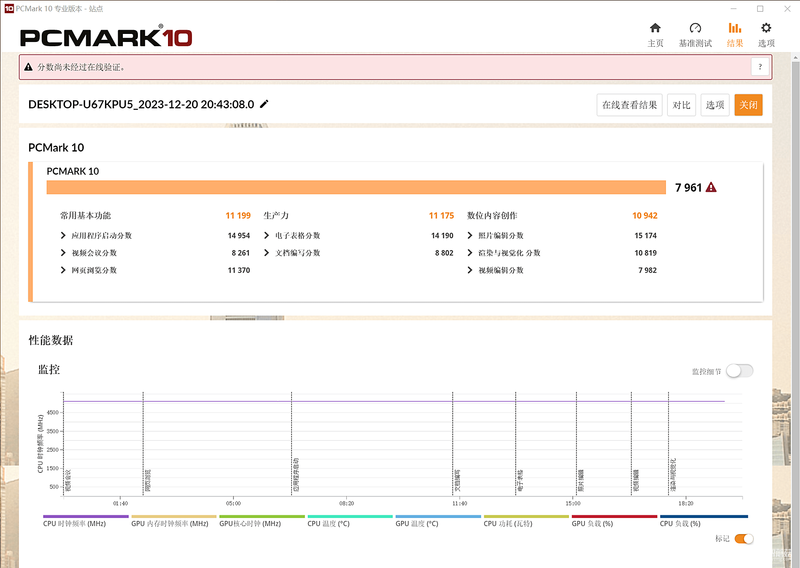Image resolution: width=800 pixels, height=568 pixels.
Task: Toggle the 标记 markers switch
Action: click(x=744, y=538)
